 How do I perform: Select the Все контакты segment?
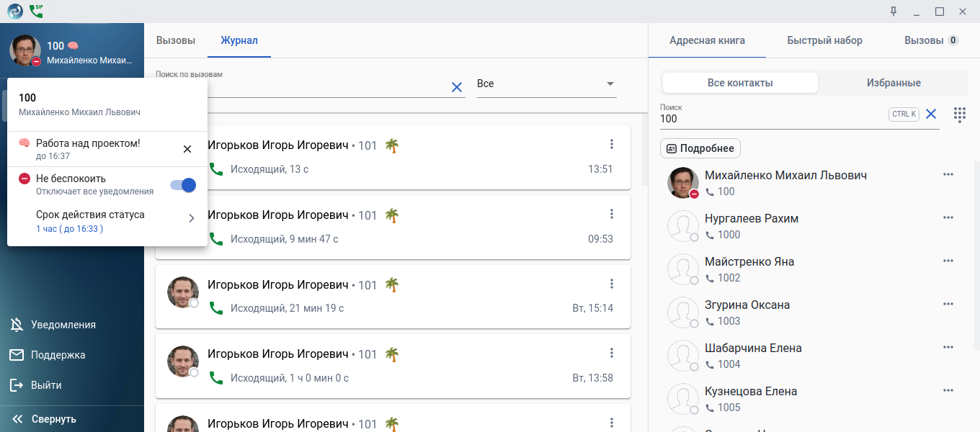[x=740, y=83]
